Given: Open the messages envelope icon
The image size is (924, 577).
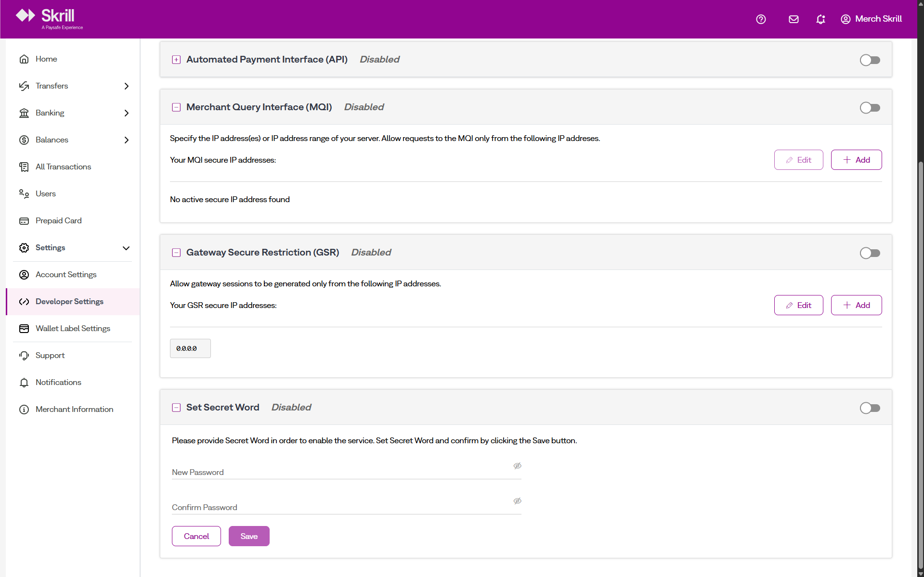Looking at the screenshot, I should click(794, 19).
